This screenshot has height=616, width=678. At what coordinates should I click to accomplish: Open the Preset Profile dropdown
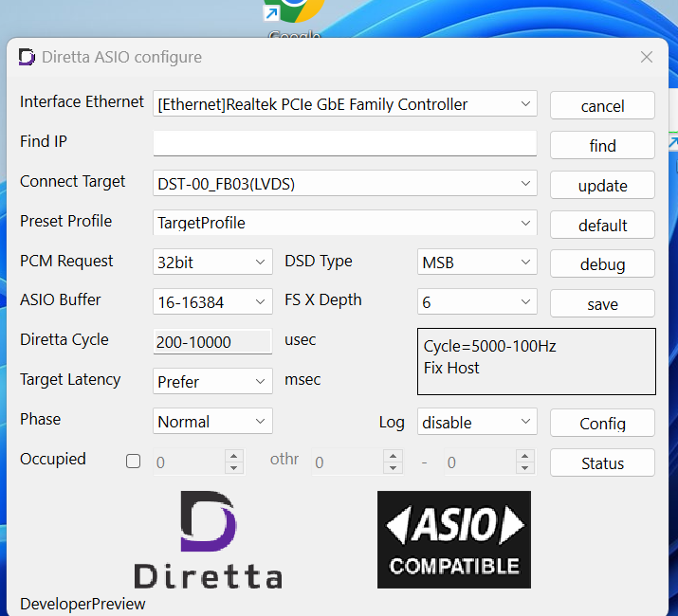pyautogui.click(x=345, y=223)
